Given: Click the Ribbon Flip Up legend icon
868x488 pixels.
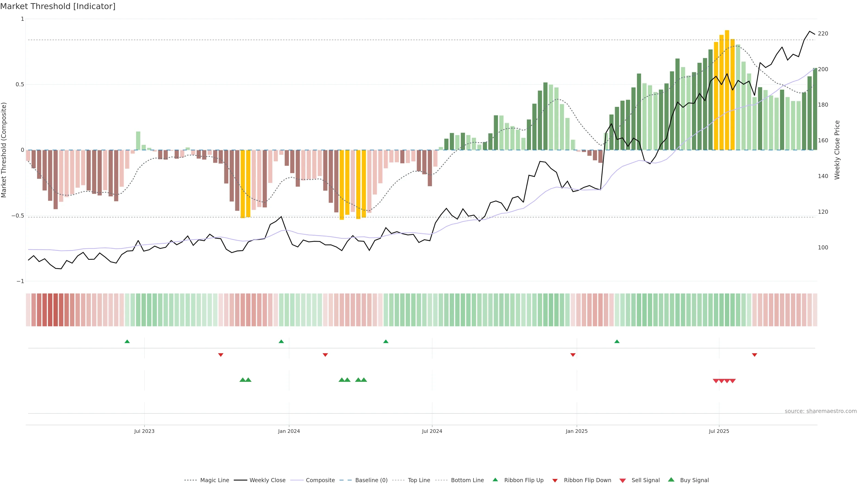Looking at the screenshot, I should 495,480.
